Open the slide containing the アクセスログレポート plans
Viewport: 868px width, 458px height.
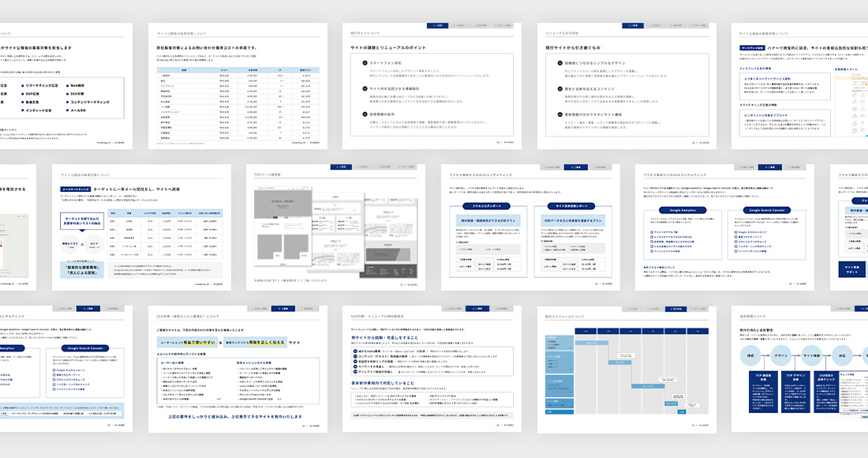pyautogui.click(x=530, y=227)
